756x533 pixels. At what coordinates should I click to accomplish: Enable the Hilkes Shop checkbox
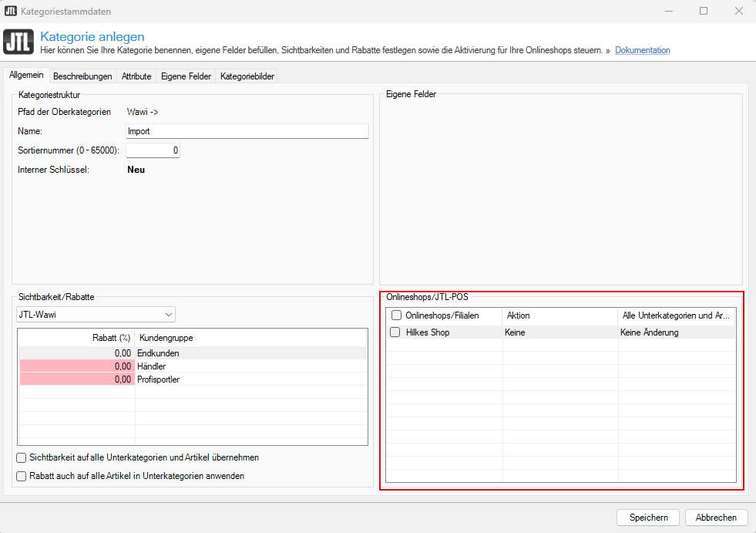click(395, 332)
